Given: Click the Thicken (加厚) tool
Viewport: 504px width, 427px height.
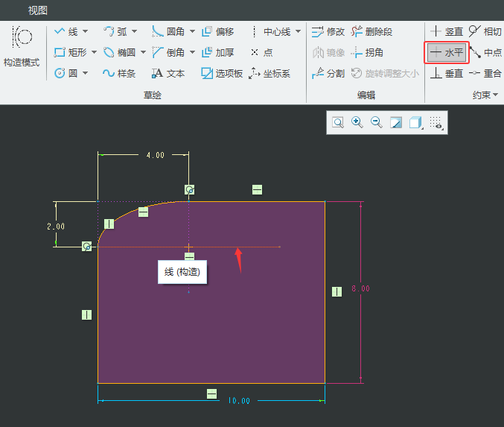Looking at the screenshot, I should [x=217, y=52].
